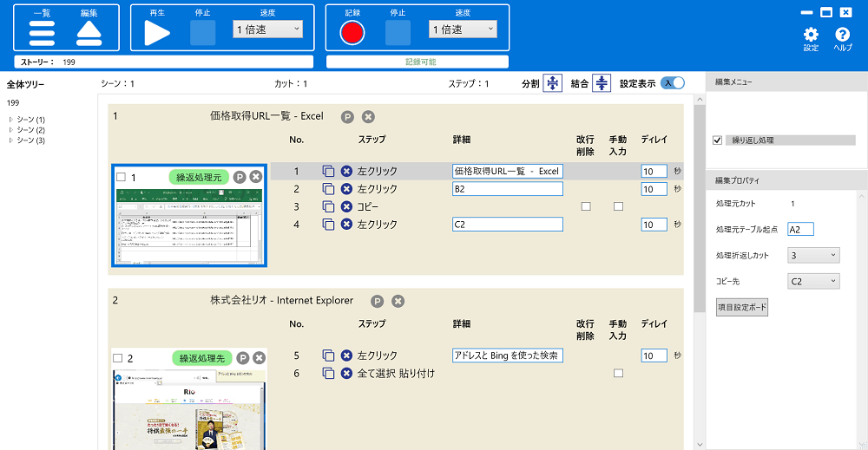This screenshot has height=450, width=868.
Task: Duplicate step 1 using its copy icon
Action: pos(328,172)
